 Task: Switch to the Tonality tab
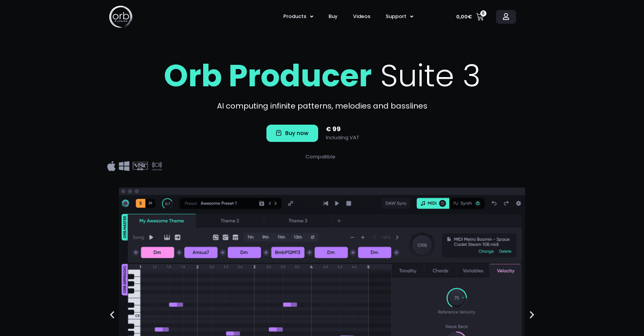point(407,271)
